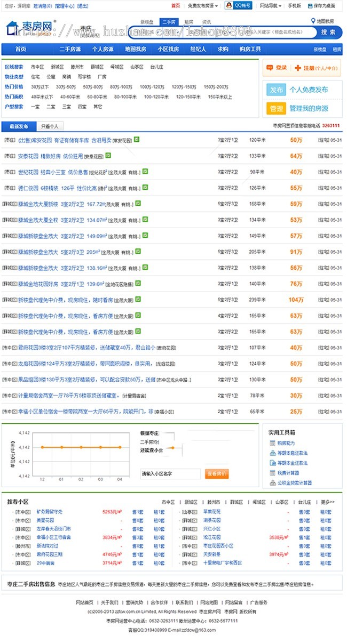Click the price chart data point for month 02

pos(81,447)
